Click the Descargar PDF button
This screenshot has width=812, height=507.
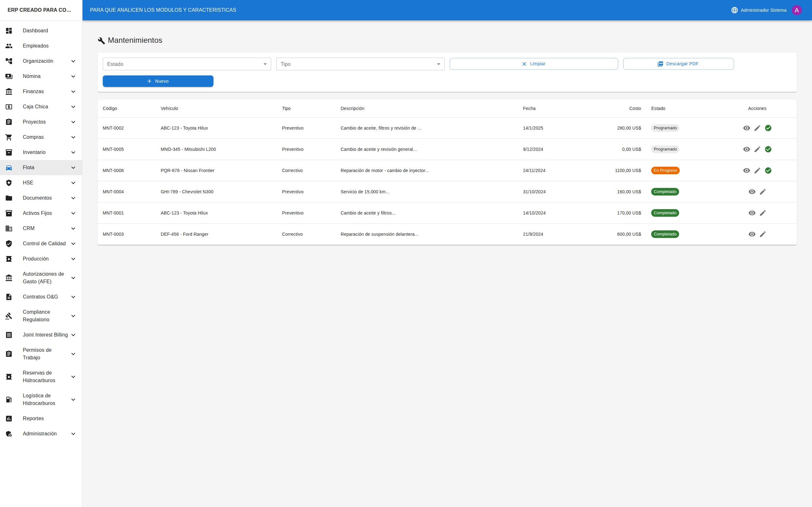click(x=678, y=64)
